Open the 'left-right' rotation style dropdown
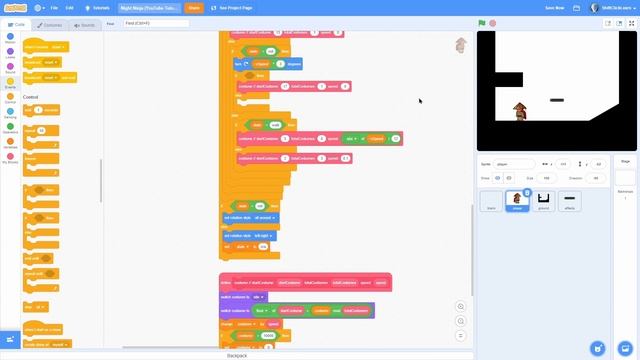This screenshot has width=640, height=360. click(263, 236)
